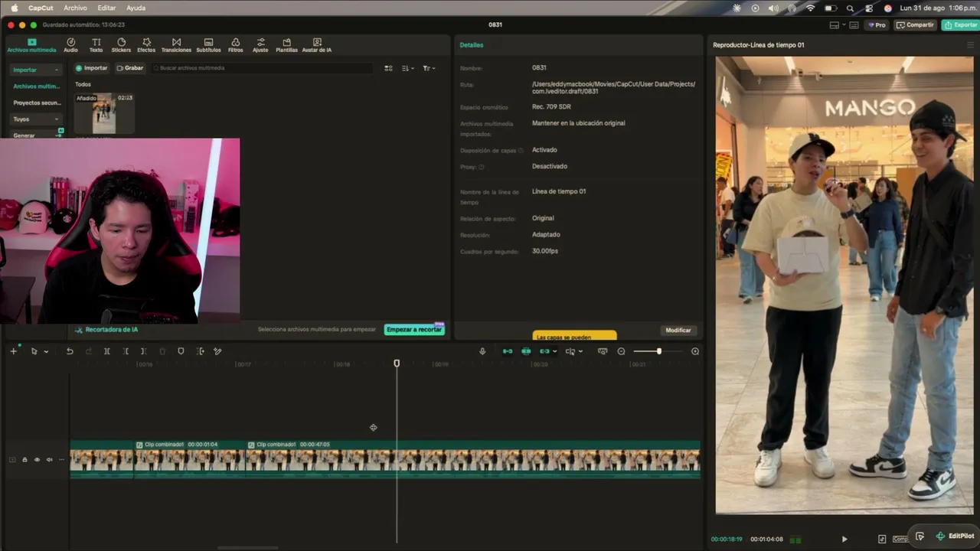Click the Modificar button

[x=678, y=331]
